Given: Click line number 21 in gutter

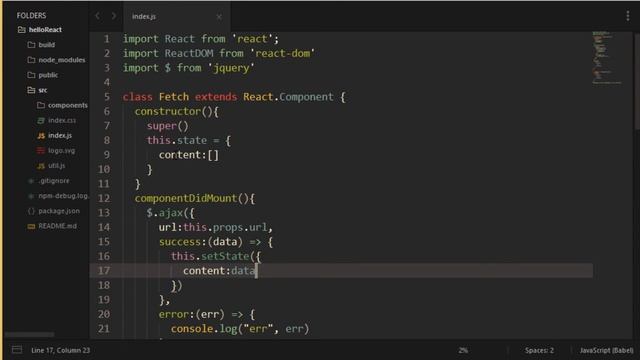Looking at the screenshot, I should 104,329.
